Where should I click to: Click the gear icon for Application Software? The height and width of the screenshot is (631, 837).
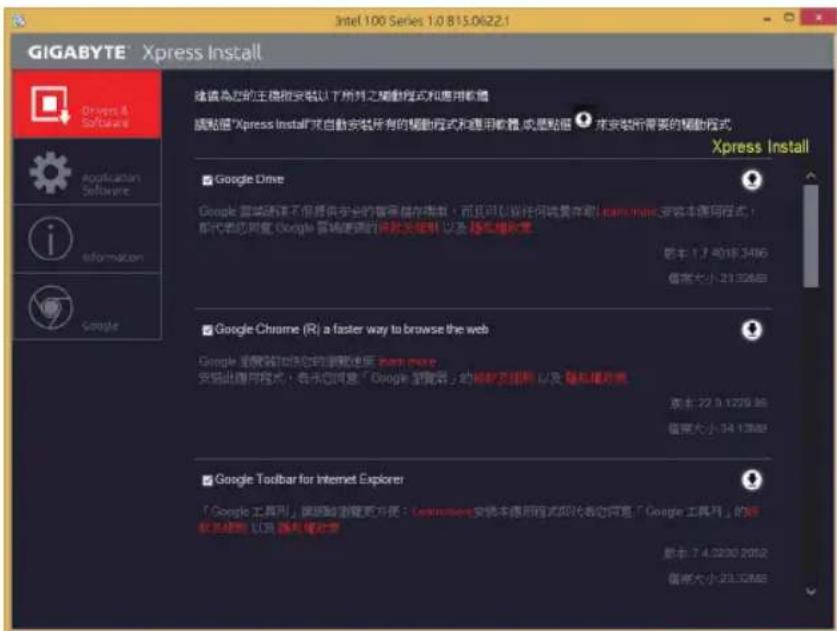(50, 172)
